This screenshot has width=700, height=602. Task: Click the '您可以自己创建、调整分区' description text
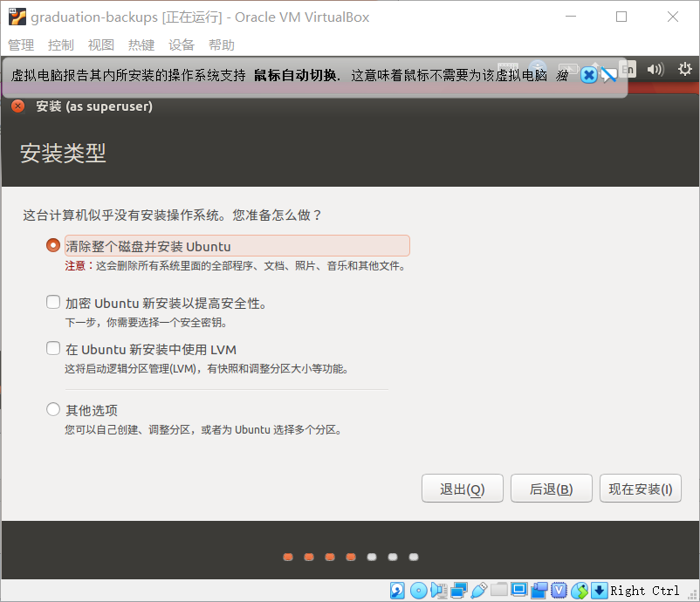tap(203, 430)
